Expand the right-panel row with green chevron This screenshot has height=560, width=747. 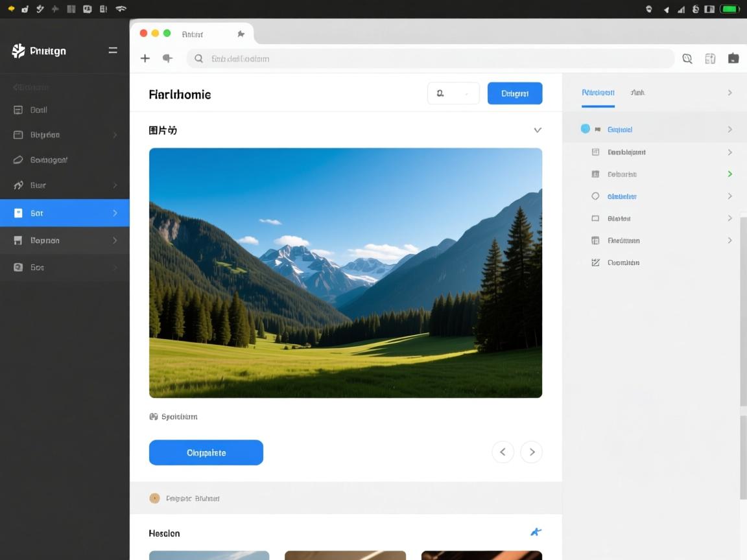tap(729, 174)
